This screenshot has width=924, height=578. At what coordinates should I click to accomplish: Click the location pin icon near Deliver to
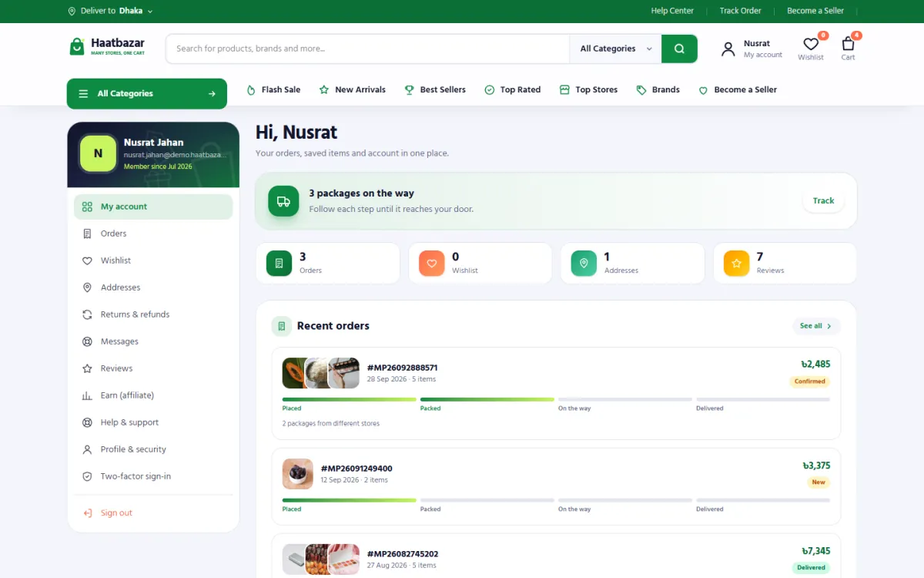coord(72,11)
